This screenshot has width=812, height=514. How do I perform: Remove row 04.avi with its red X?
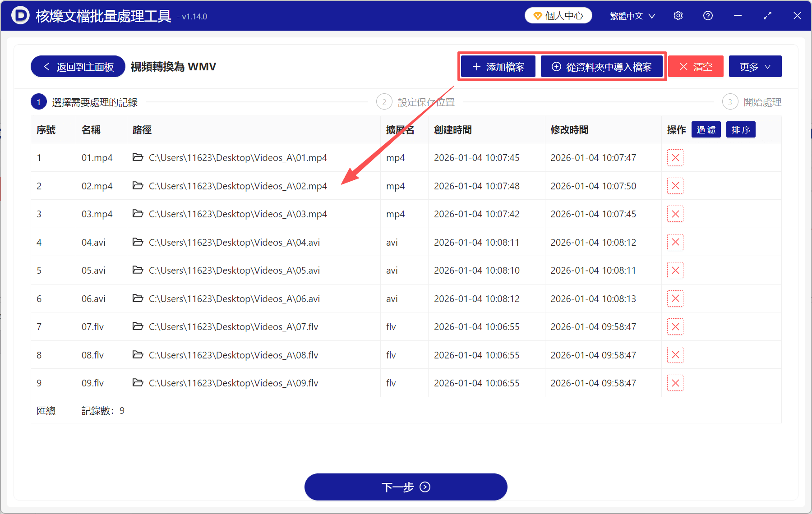point(675,242)
